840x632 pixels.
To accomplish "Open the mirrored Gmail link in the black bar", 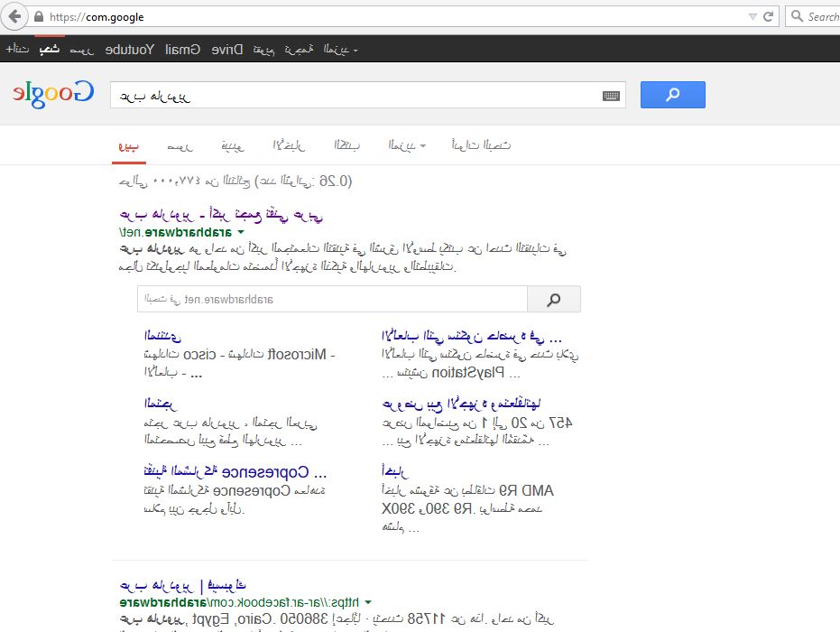I will [182, 50].
